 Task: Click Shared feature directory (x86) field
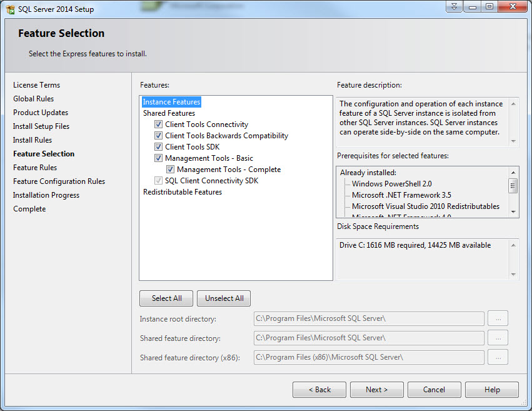point(369,357)
